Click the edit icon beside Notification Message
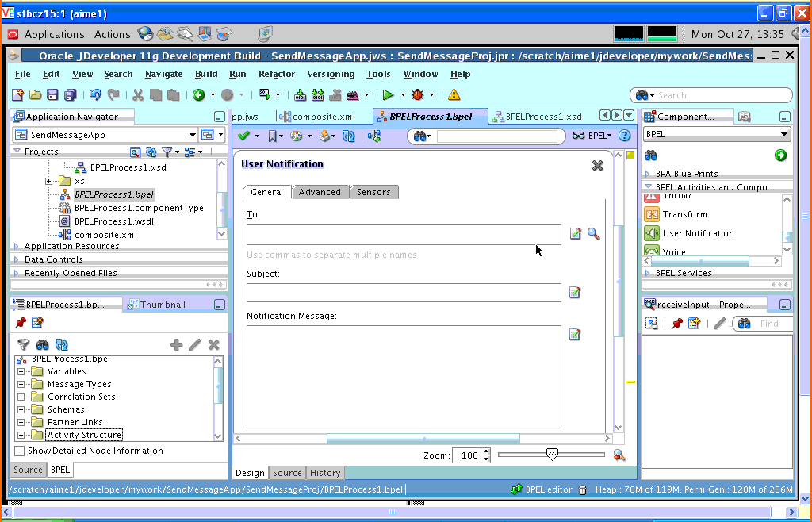This screenshot has height=522, width=812. (x=575, y=335)
